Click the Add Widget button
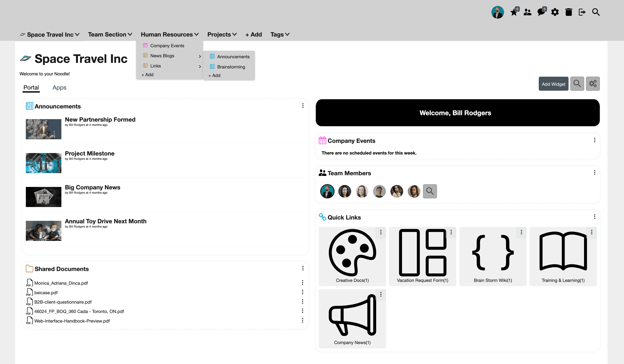The width and height of the screenshot is (624, 364). pyautogui.click(x=553, y=84)
